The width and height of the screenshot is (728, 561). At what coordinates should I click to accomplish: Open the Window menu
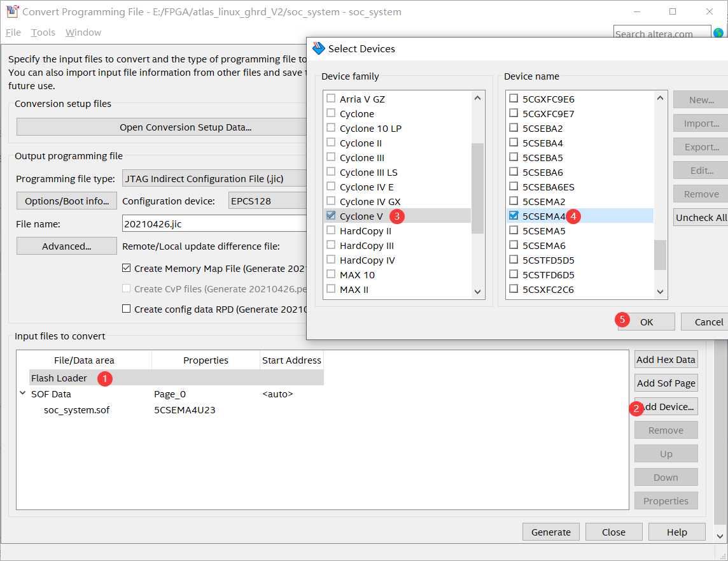(x=83, y=32)
